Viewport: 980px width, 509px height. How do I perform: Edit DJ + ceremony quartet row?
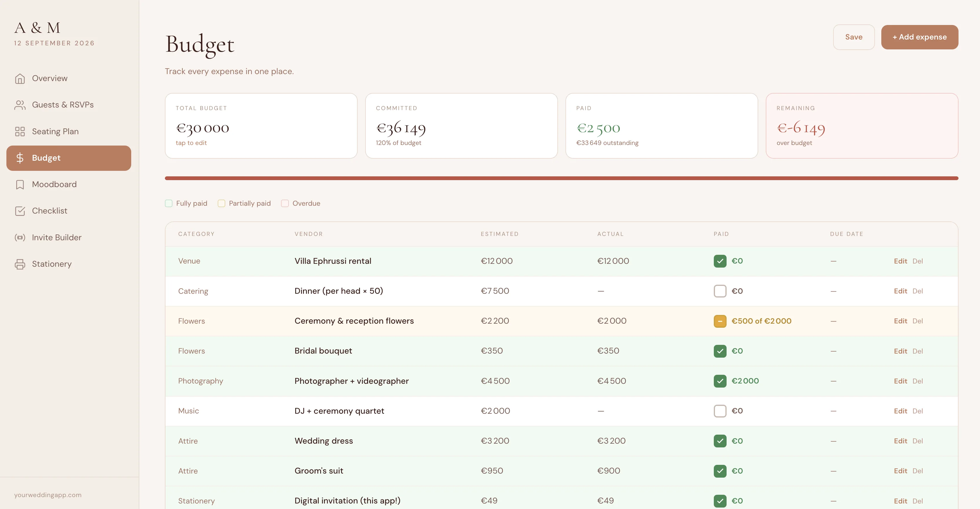[900, 411]
